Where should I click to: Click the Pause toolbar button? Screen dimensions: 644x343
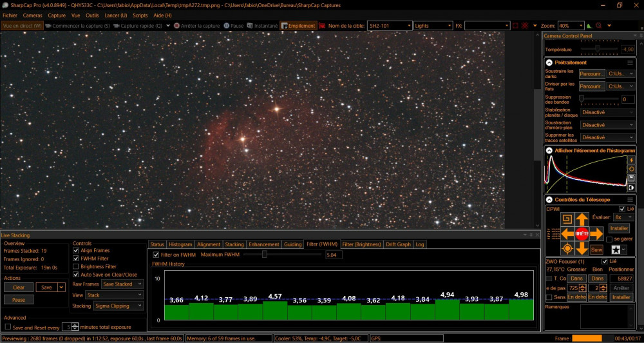click(x=234, y=26)
